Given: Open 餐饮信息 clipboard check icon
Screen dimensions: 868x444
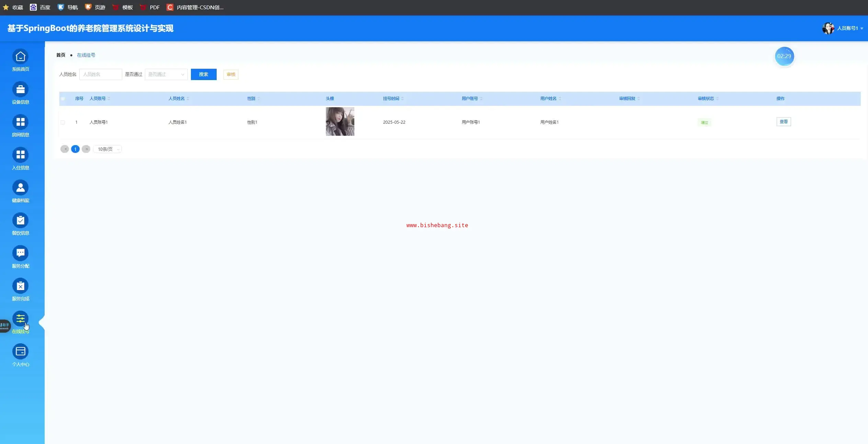Looking at the screenshot, I should pyautogui.click(x=21, y=220).
